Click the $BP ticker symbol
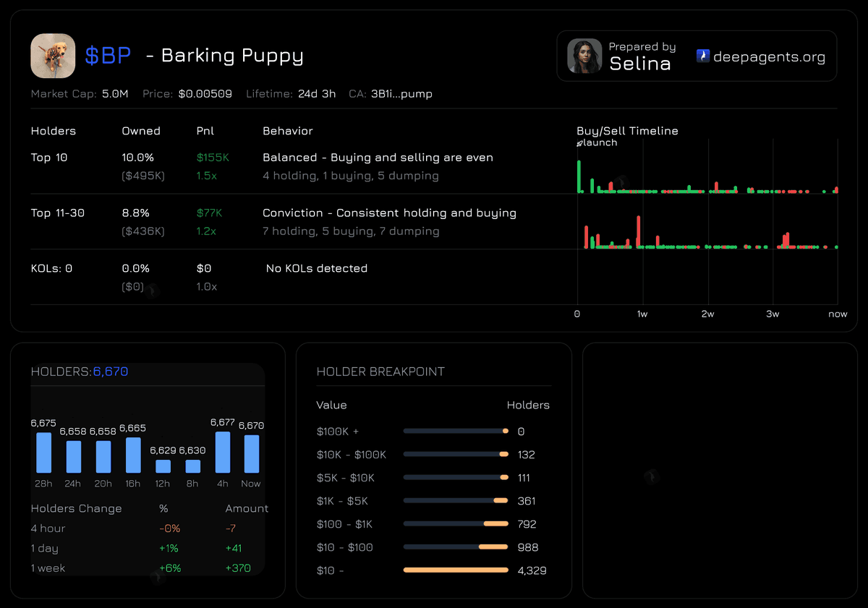Viewport: 868px width, 608px height. point(108,56)
